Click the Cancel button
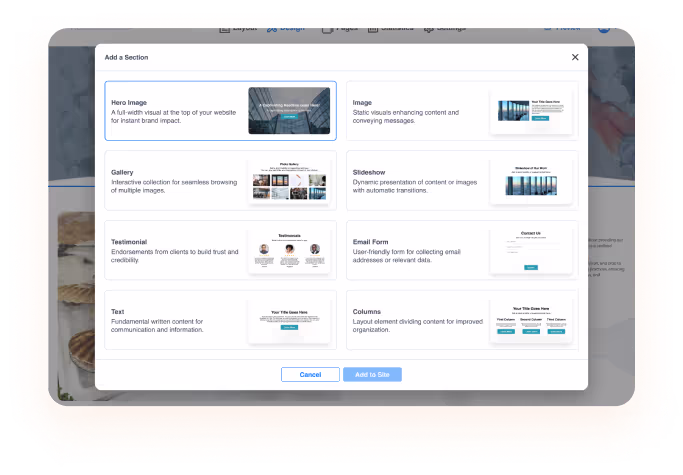 coord(310,374)
